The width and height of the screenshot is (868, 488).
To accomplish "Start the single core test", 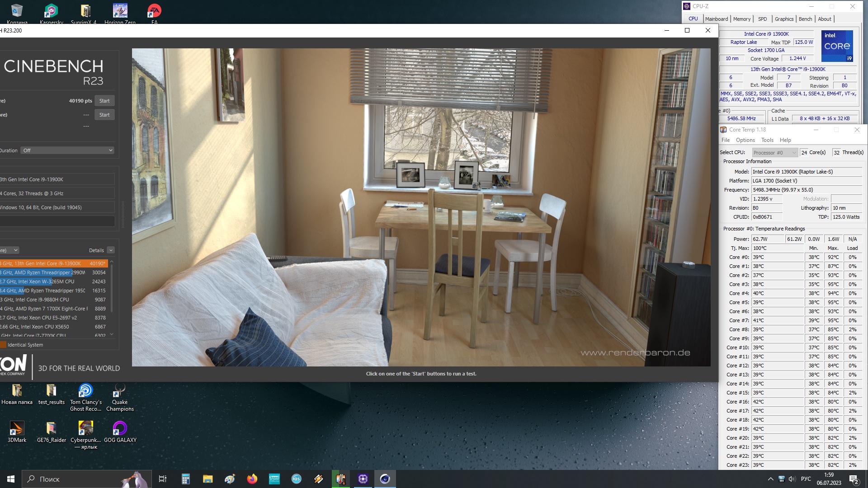I will coord(104,115).
